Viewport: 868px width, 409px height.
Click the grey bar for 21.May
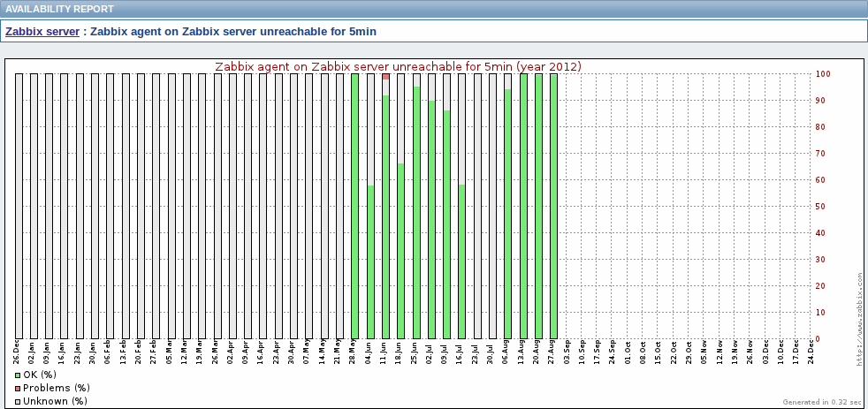(x=340, y=206)
